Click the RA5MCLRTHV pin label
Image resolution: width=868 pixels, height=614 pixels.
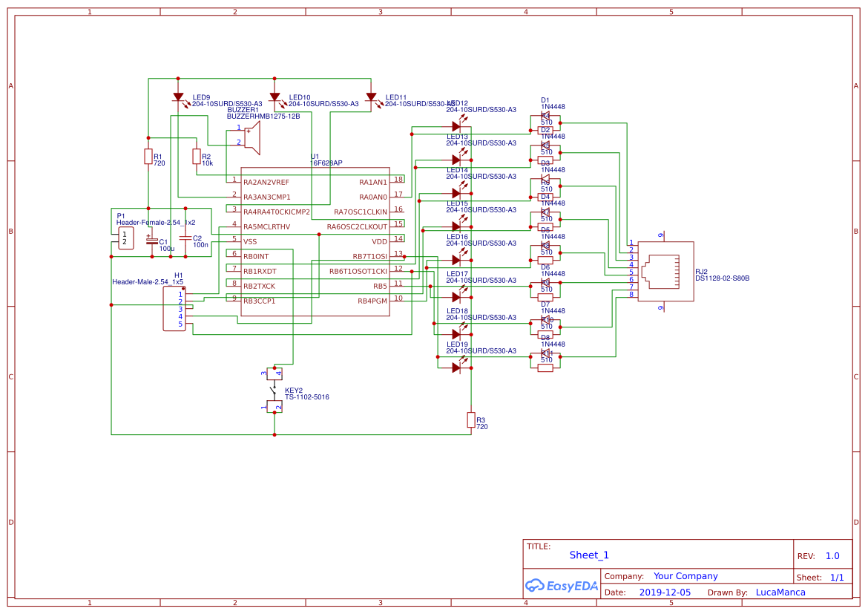[267, 226]
